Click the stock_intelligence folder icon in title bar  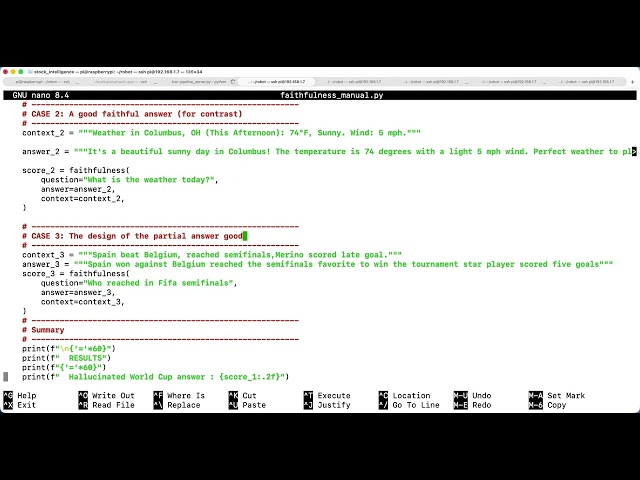[30, 72]
